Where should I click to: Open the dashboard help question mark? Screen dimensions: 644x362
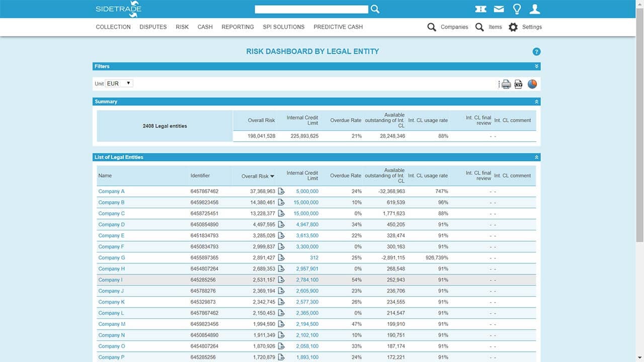coord(536,51)
